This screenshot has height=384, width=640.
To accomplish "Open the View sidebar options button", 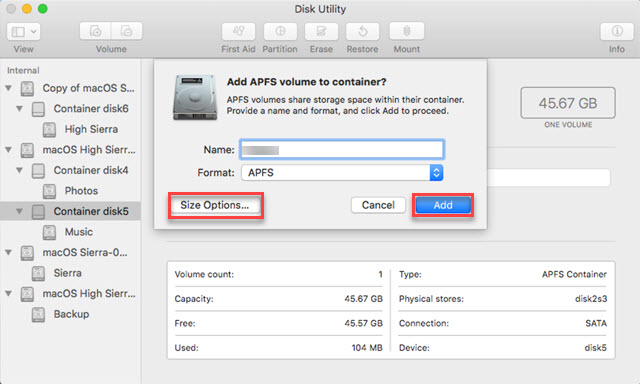I will tap(23, 31).
